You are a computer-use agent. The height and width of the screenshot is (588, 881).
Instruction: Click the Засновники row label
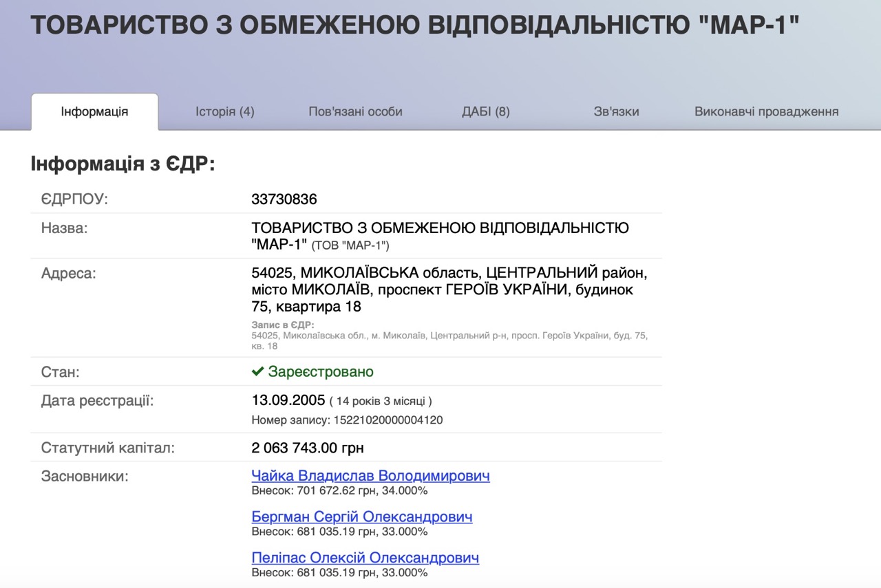[85, 476]
